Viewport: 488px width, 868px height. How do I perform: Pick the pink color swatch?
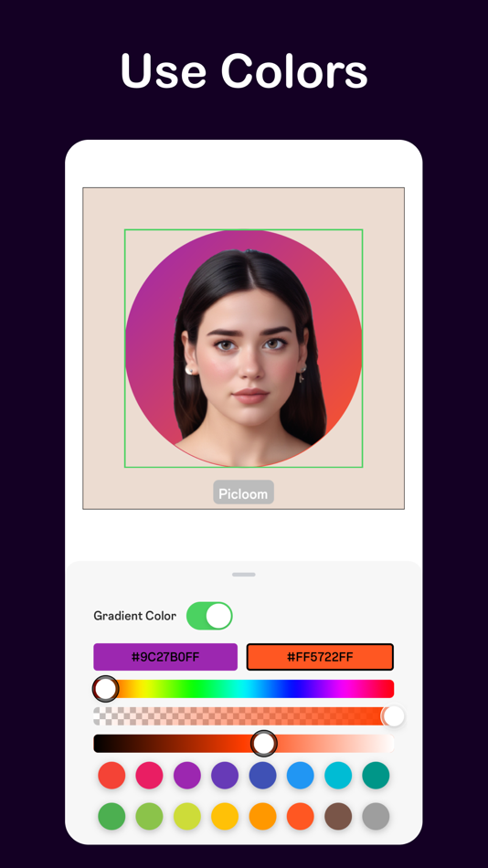[150, 775]
